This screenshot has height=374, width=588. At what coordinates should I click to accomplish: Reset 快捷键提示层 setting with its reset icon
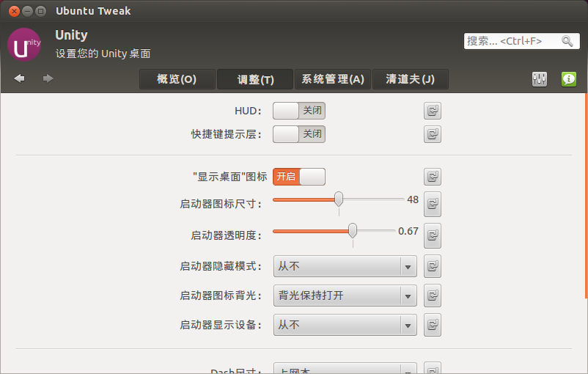click(x=433, y=134)
